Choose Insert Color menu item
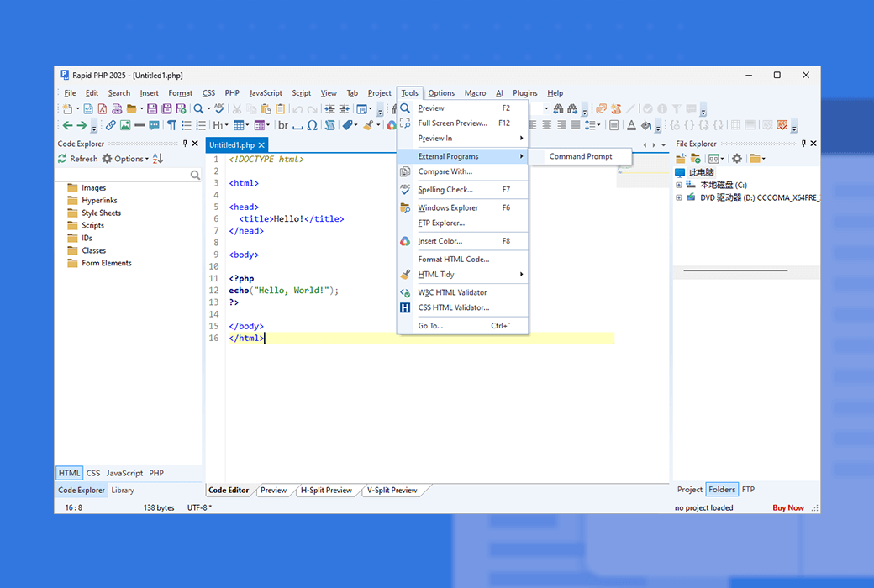The image size is (874, 588). [x=463, y=241]
